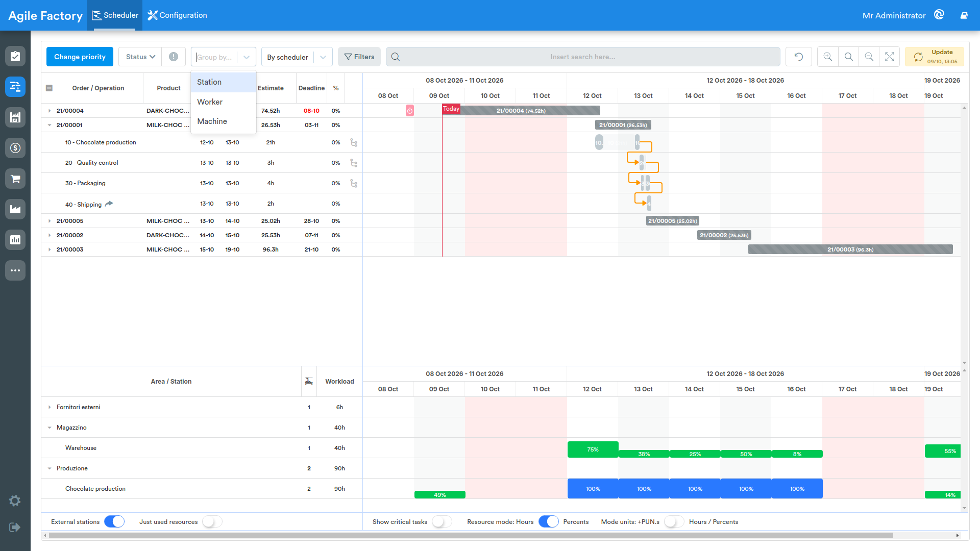This screenshot has height=551, width=980.
Task: Open the Configuration tab
Action: (x=177, y=15)
